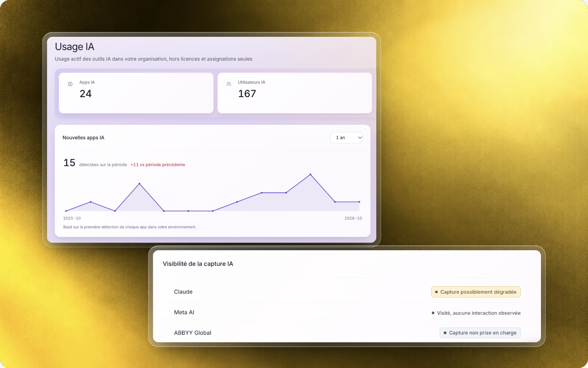Click the '2026-10' axis label

tap(353, 218)
